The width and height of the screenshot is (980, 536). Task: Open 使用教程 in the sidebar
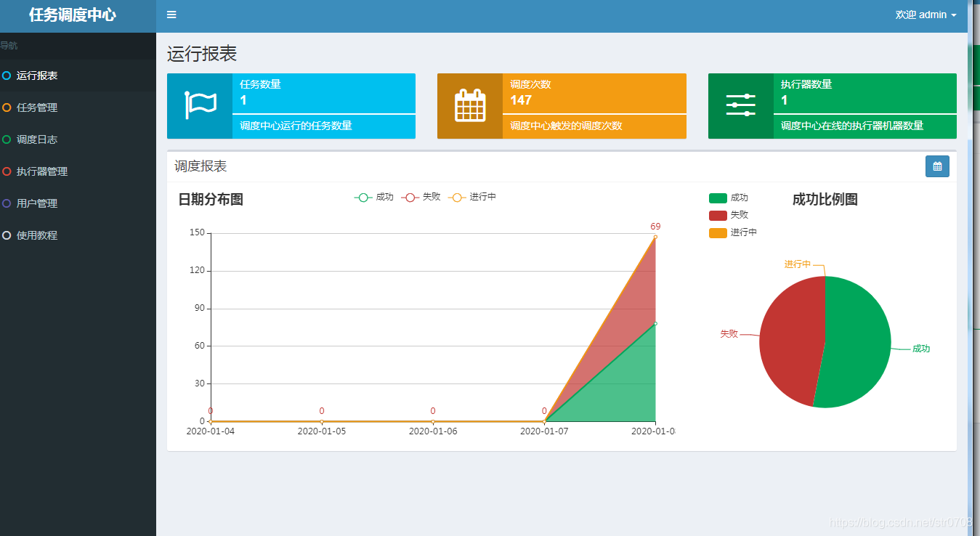coord(78,235)
